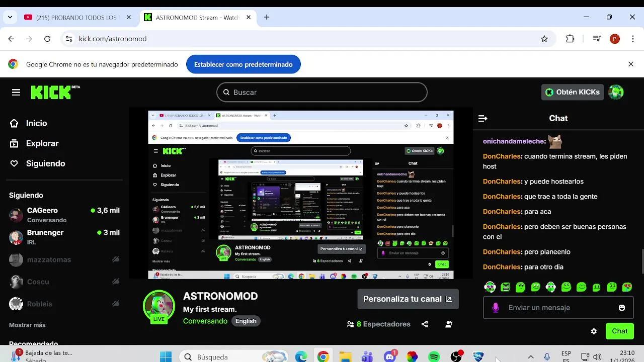Open Microsoft Teams from the taskbar
This screenshot has width=644, height=362.
coord(367,357)
